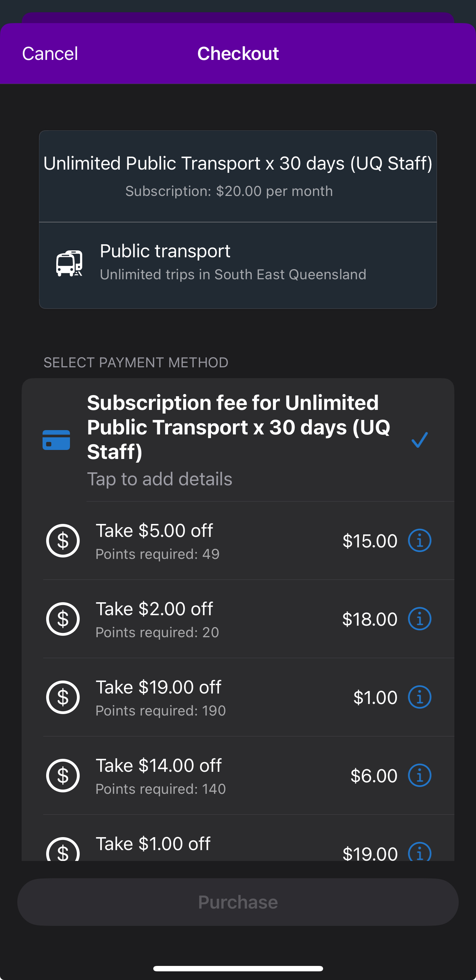The width and height of the screenshot is (476, 980).
Task: Tap to add card payment details
Action: [160, 479]
